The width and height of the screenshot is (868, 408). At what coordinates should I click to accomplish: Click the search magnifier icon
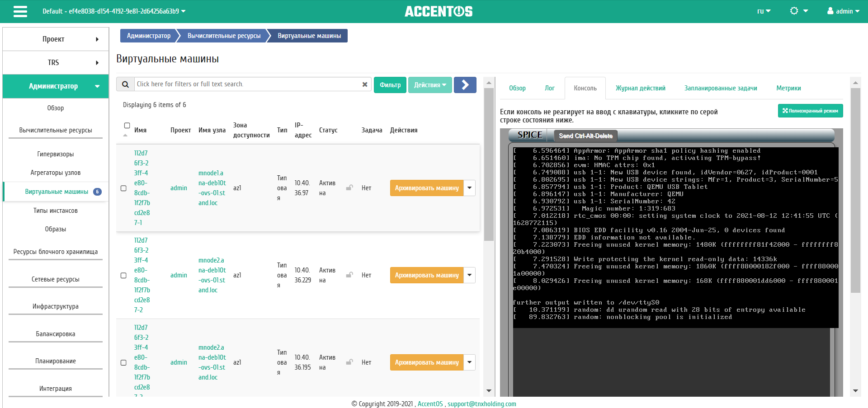click(x=126, y=84)
